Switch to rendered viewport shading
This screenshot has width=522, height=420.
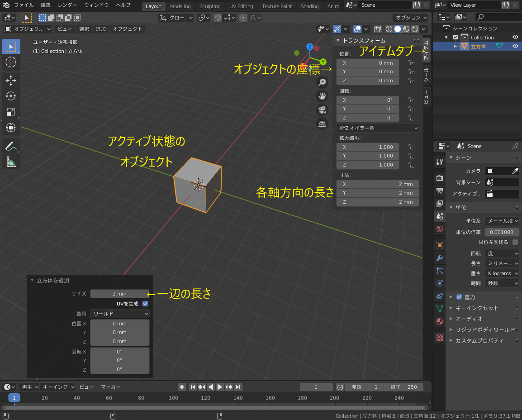(x=415, y=29)
